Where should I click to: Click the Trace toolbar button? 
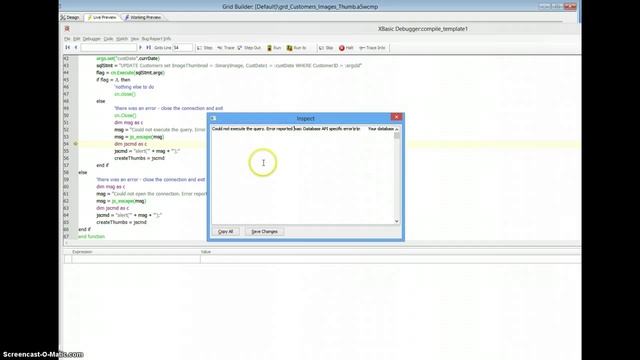coord(226,48)
